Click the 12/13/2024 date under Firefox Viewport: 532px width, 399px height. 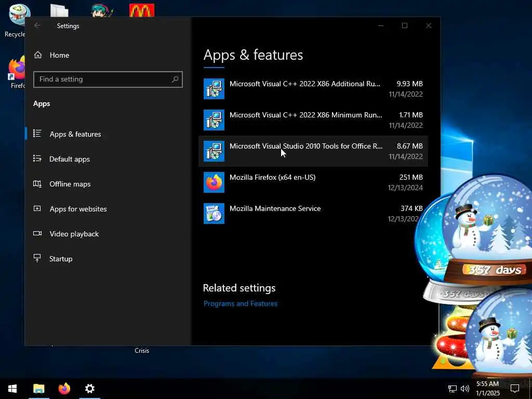[405, 188]
